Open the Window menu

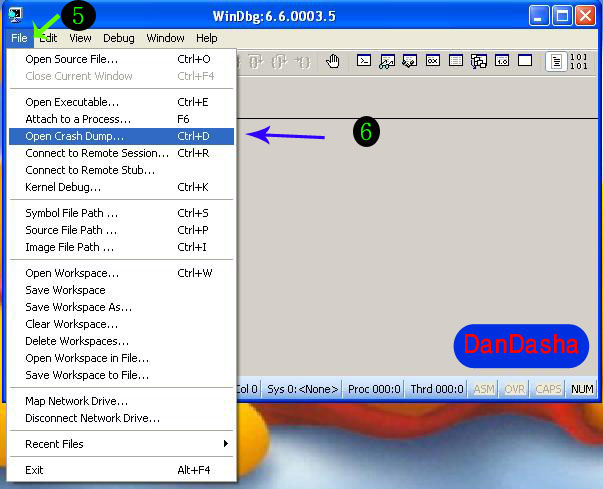165,38
